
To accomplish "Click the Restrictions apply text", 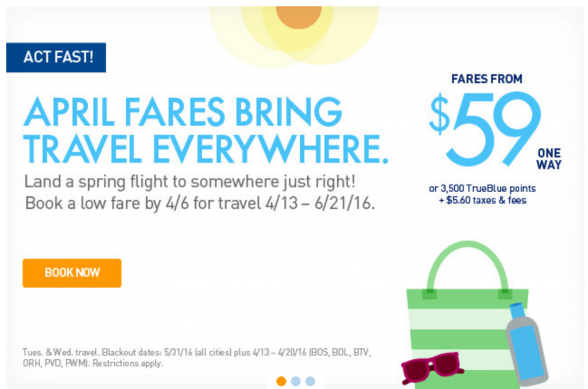I will (x=128, y=363).
